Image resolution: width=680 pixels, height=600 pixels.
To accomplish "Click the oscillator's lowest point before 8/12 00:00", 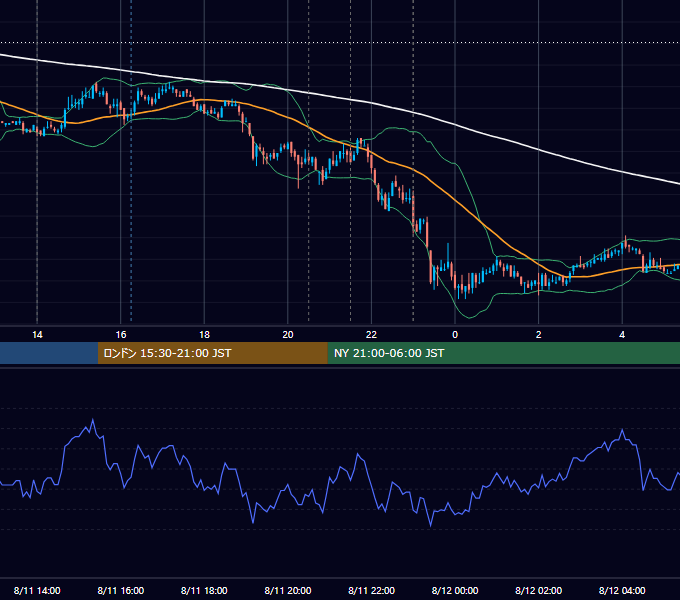I will (x=431, y=526).
